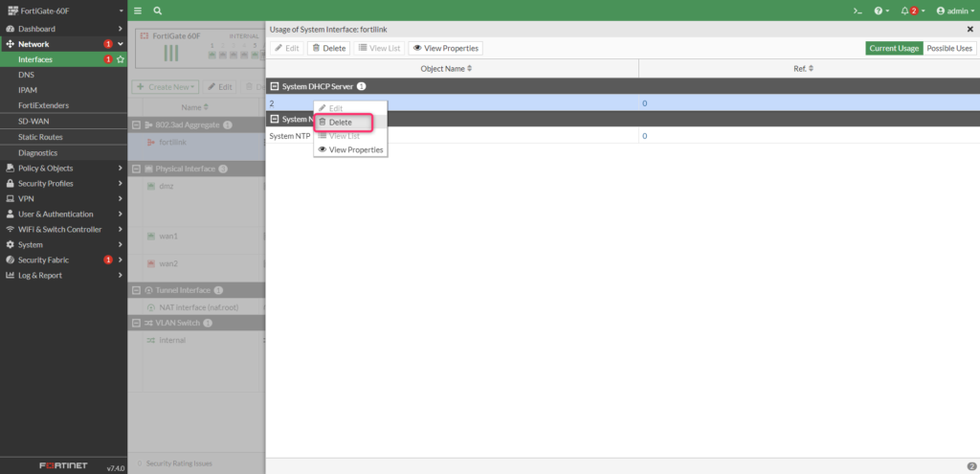980x474 pixels.
Task: Click the search magnifier icon in header
Action: tap(157, 11)
